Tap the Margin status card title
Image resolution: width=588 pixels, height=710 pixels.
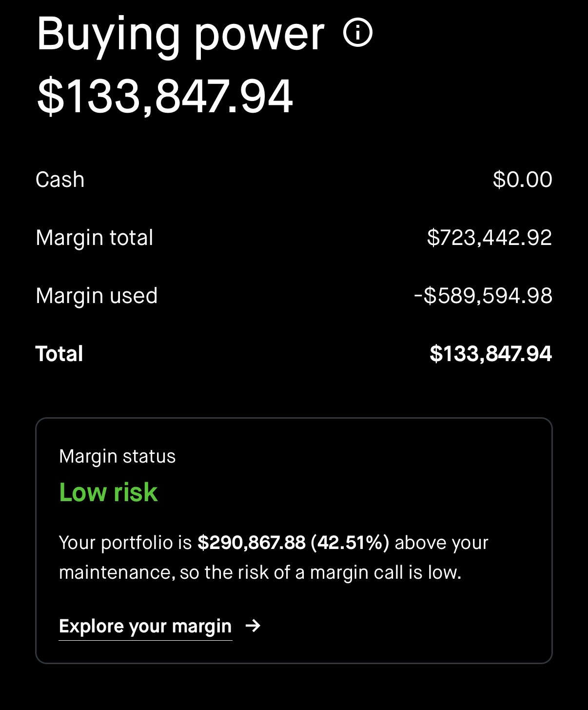117,456
